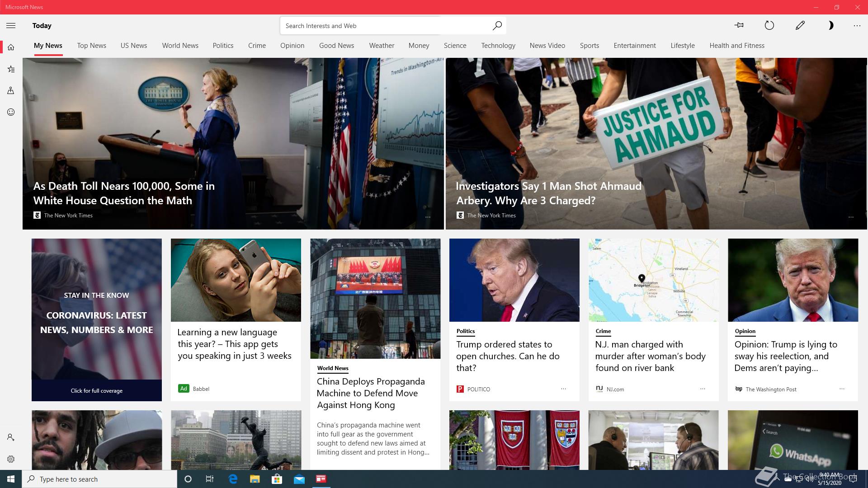868x488 pixels.
Task: Open more options on Ahmaud Arbery story
Action: click(851, 217)
